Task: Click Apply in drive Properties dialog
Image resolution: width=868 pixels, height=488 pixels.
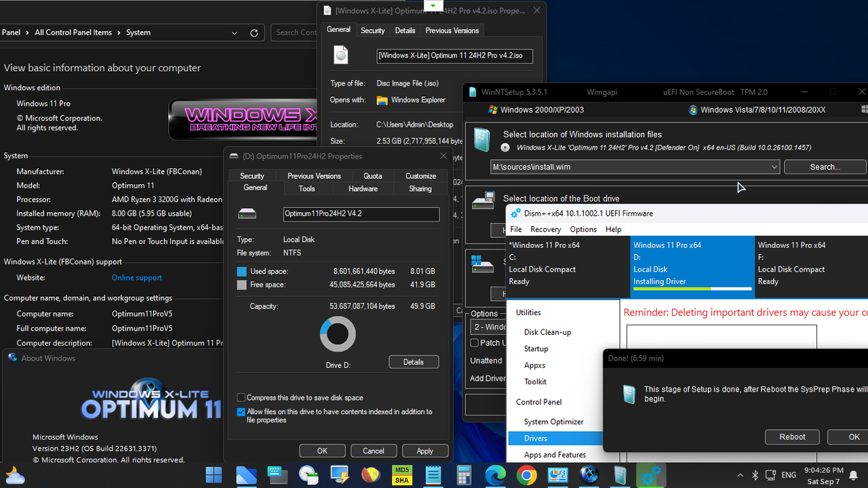Action: [x=425, y=451]
